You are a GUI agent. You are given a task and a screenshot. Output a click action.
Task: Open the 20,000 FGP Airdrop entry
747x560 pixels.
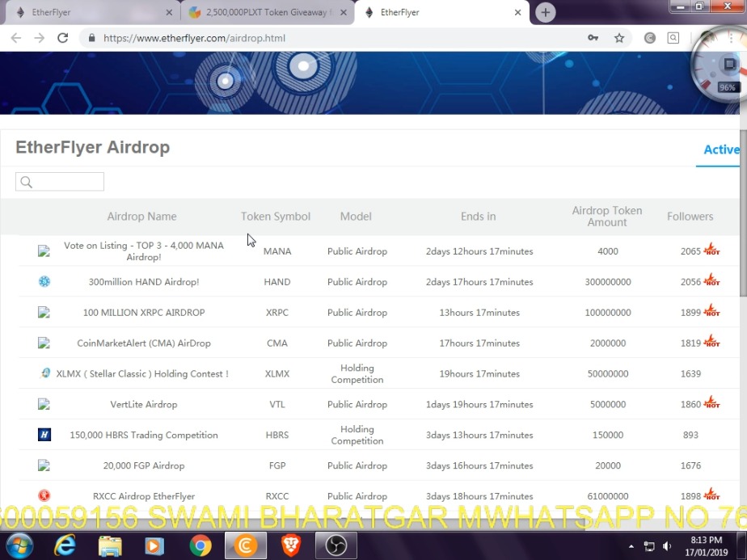tap(143, 465)
